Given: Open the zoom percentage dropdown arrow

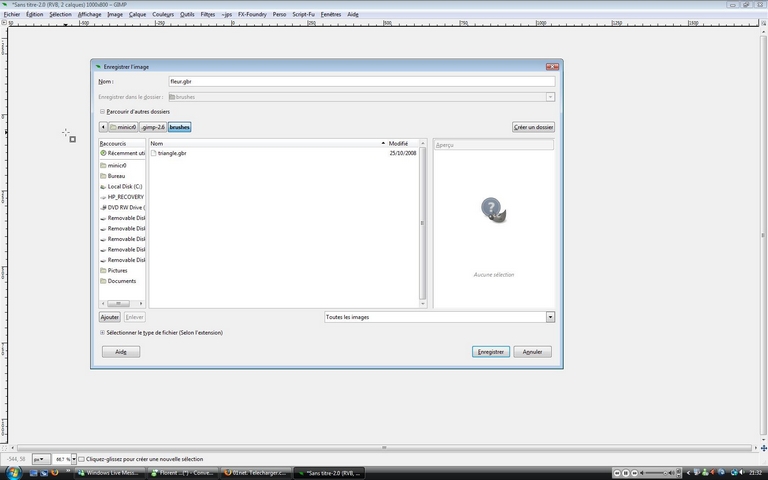Looking at the screenshot, I should [74, 459].
